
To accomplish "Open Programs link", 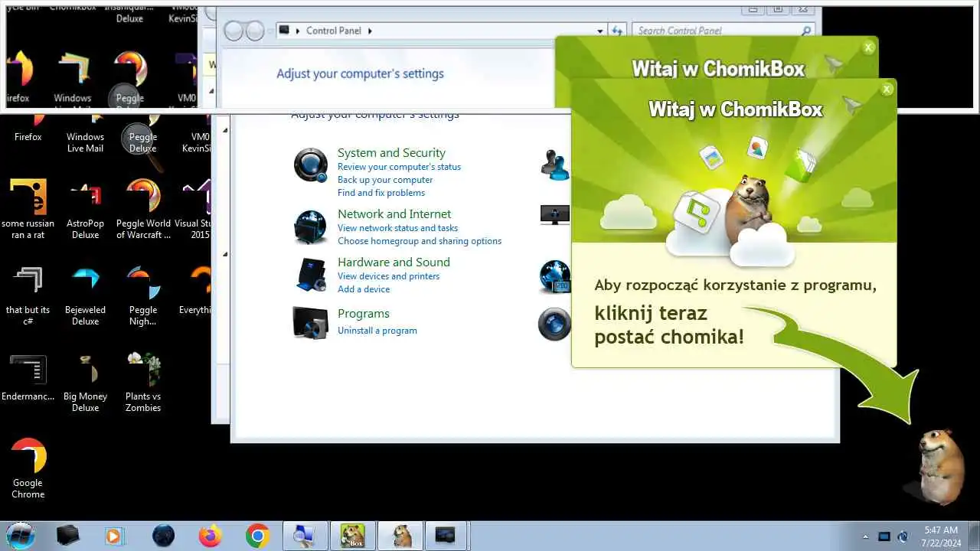I will [364, 314].
